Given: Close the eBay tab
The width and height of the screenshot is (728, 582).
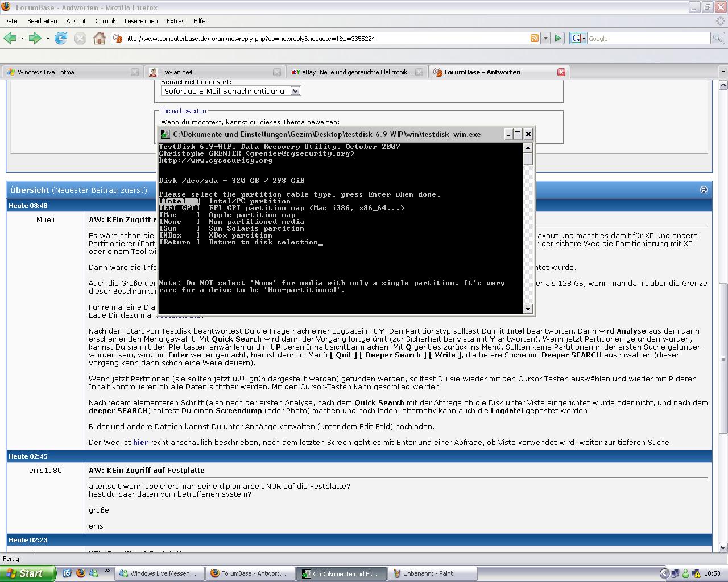Looking at the screenshot, I should (419, 72).
